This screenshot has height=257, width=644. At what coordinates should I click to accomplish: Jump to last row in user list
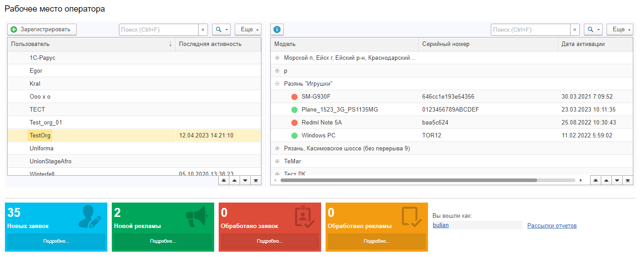click(x=256, y=180)
